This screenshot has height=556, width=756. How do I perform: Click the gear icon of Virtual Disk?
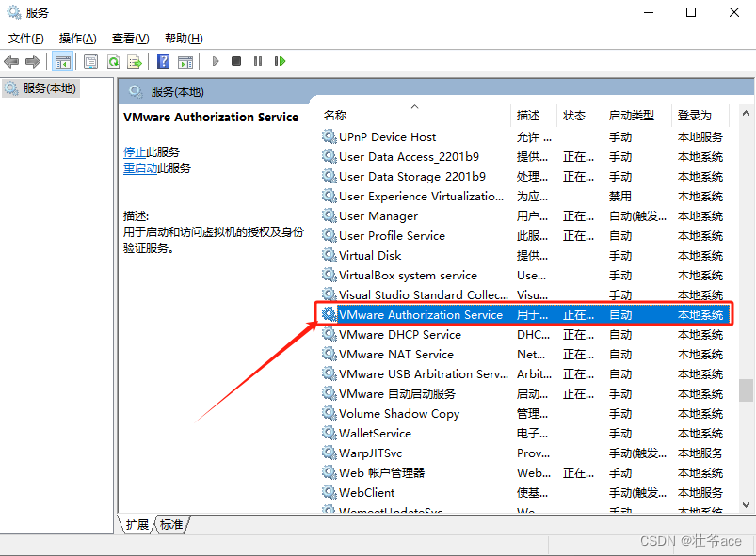tap(329, 255)
